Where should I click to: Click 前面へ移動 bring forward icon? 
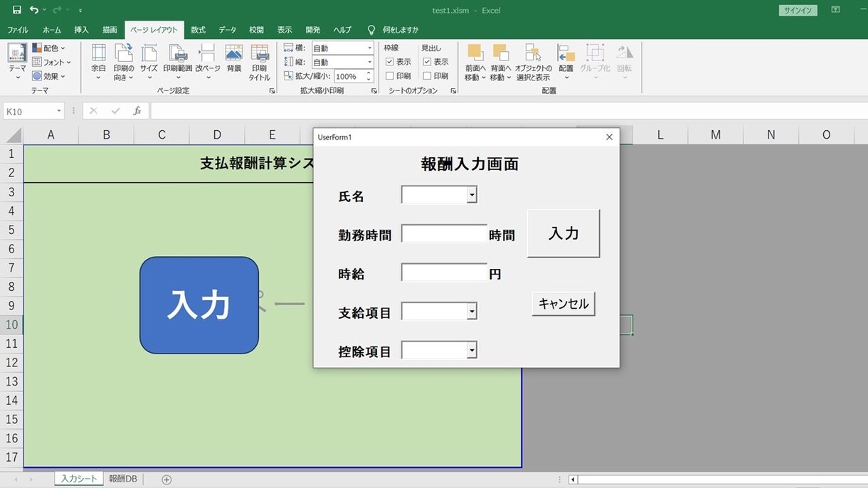click(x=475, y=53)
